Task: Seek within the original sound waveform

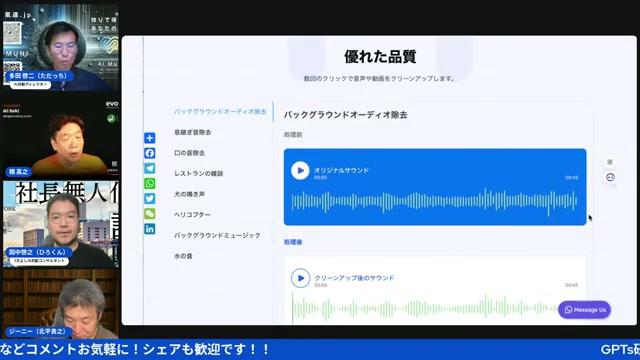Action: 434,201
